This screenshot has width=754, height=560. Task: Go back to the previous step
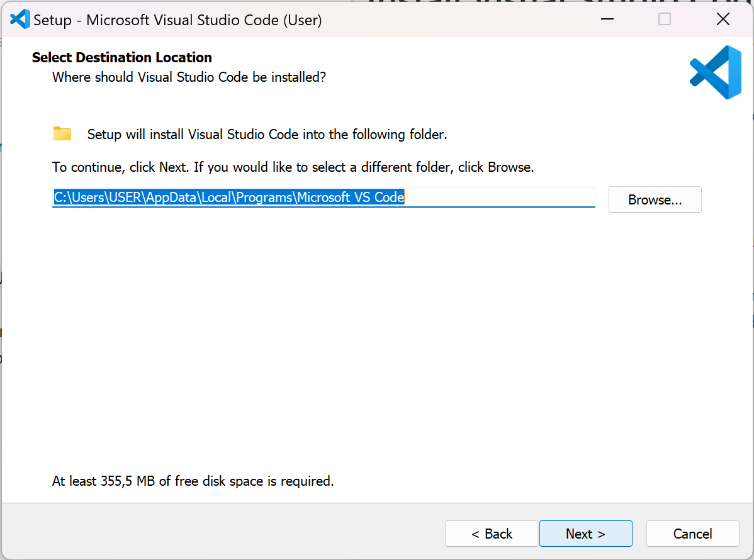[491, 534]
